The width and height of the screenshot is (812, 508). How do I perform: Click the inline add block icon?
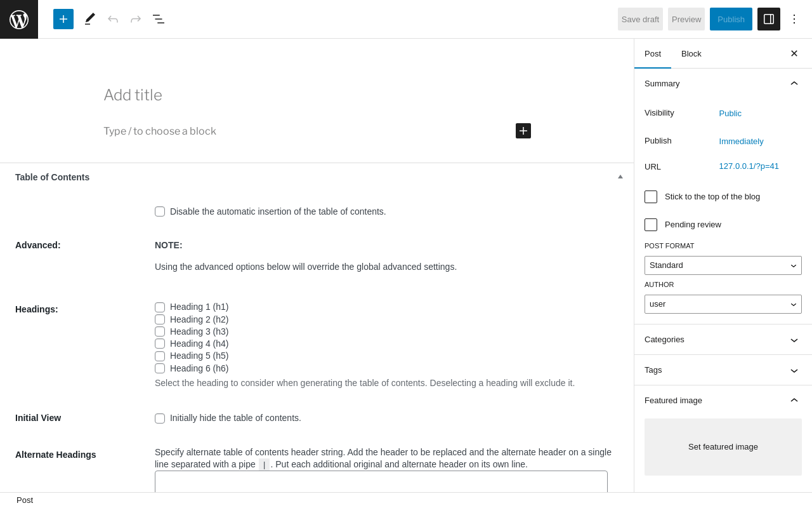click(523, 131)
